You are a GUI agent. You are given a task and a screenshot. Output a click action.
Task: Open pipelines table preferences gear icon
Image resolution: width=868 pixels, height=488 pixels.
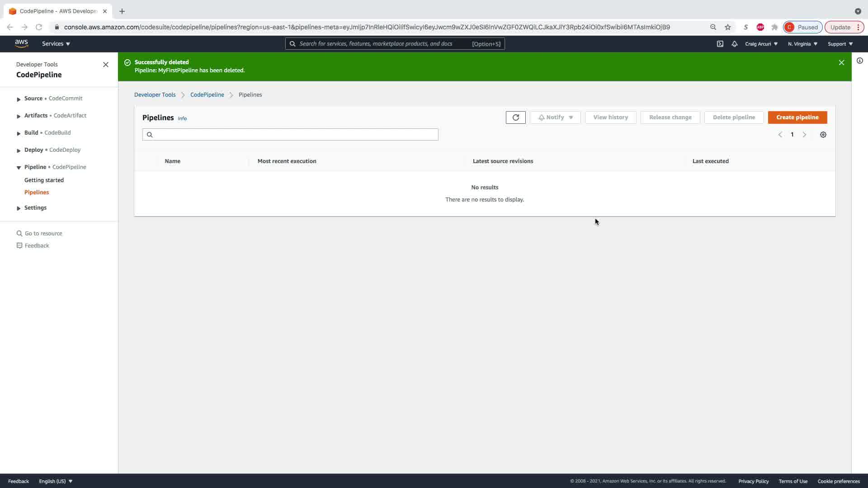823,135
